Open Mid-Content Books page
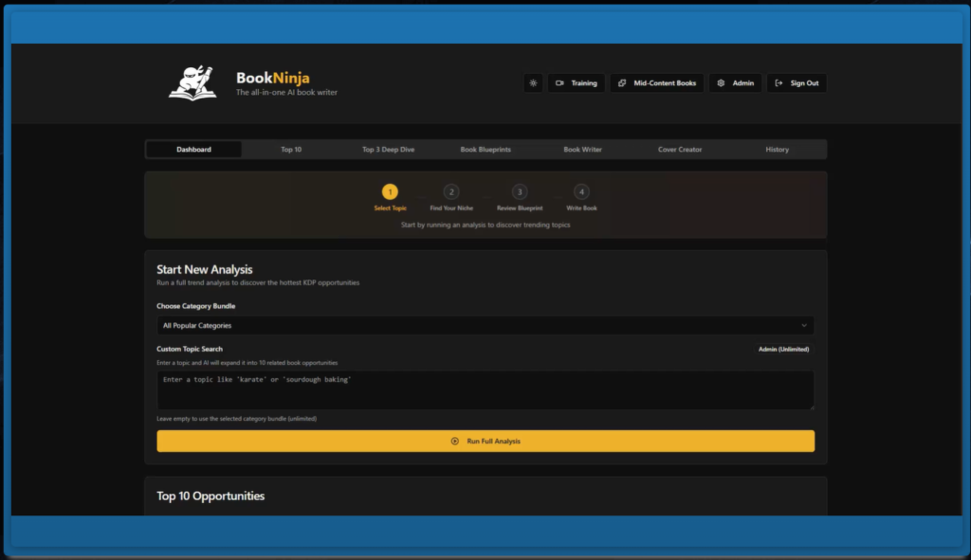The image size is (971, 560). (657, 83)
